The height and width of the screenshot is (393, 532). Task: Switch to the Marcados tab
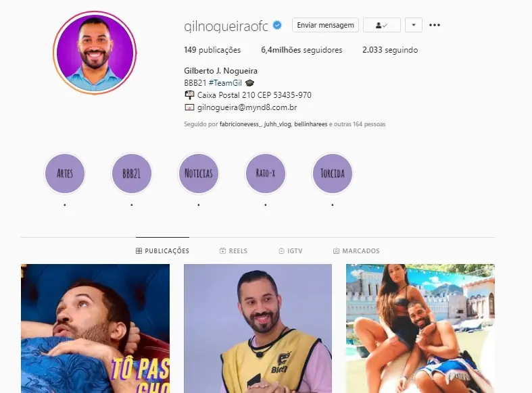(x=356, y=251)
